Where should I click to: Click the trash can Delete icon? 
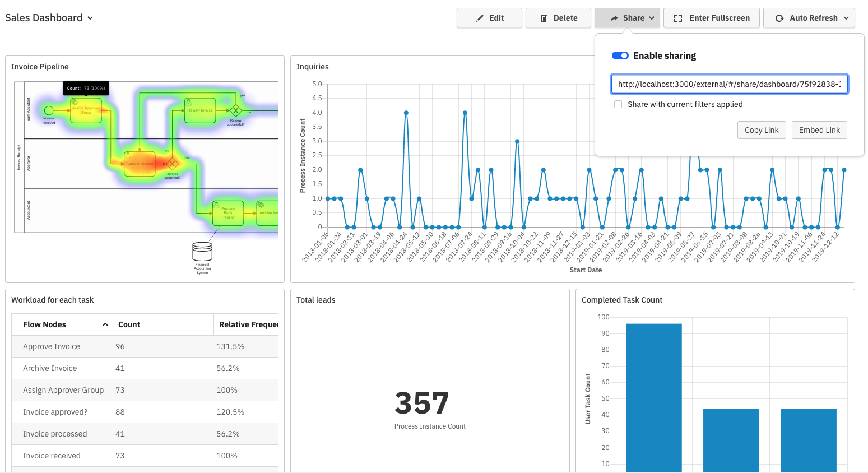pyautogui.click(x=544, y=18)
